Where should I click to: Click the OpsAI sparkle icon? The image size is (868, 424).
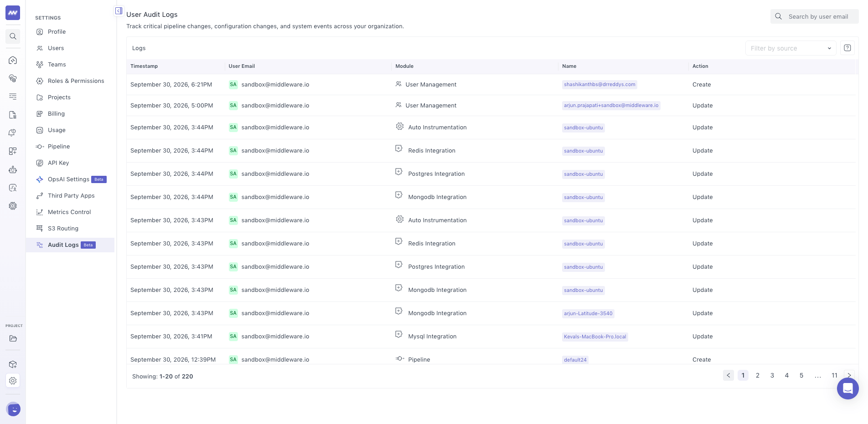click(40, 179)
